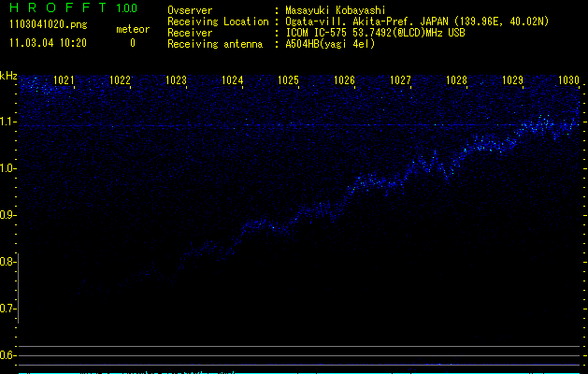The height and width of the screenshot is (374, 588).
Task: Click the 1026 time axis marker
Action: click(344, 79)
